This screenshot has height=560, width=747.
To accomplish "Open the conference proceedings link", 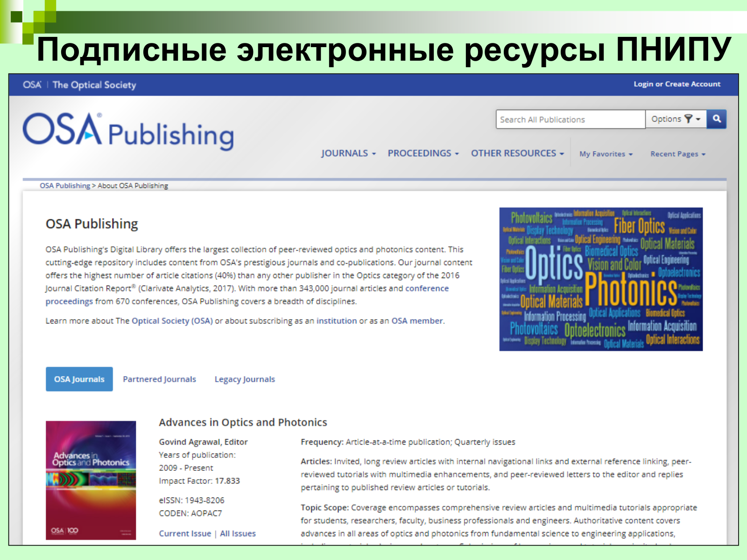I will pos(427,288).
